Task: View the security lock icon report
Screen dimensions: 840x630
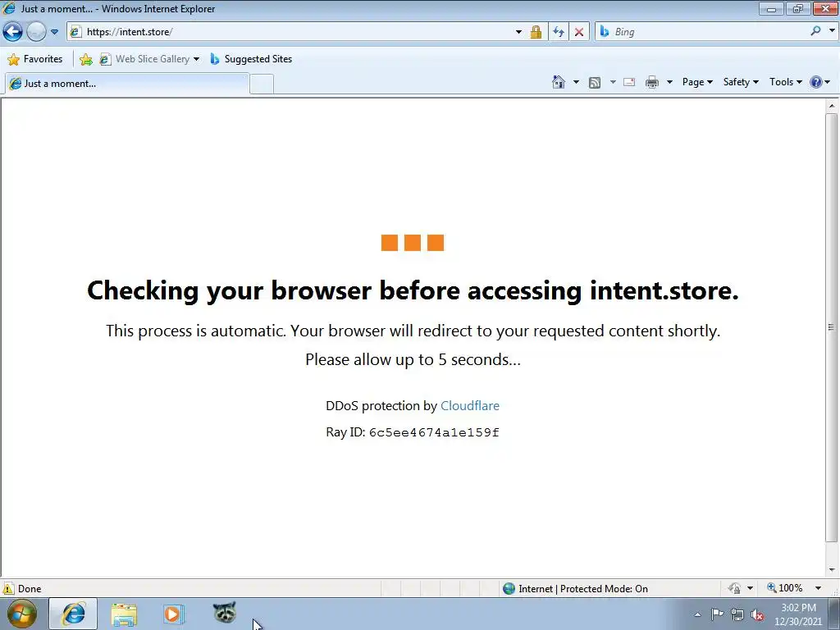Action: coord(536,32)
